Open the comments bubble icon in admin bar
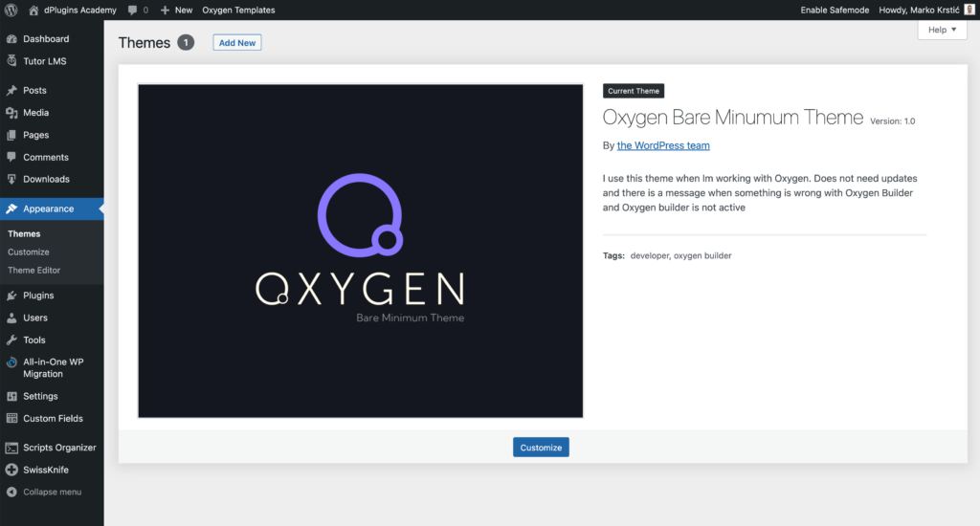The width and height of the screenshot is (980, 526). coord(132,10)
